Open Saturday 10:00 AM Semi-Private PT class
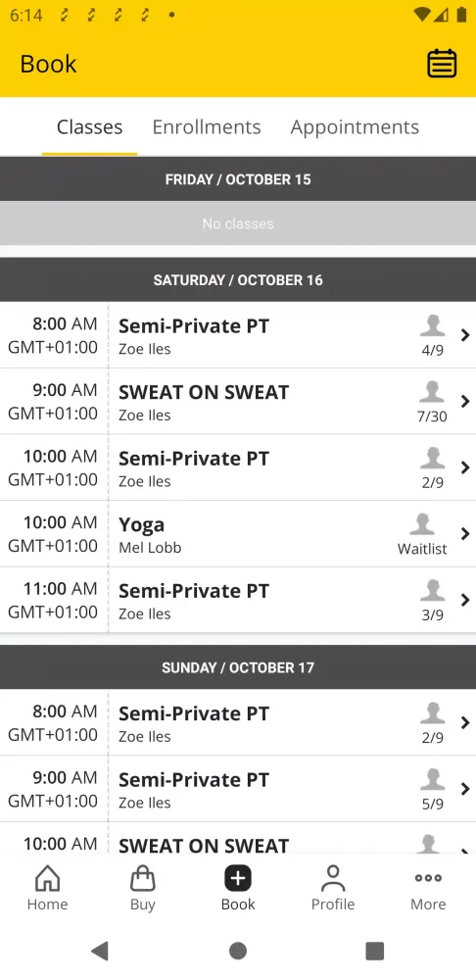 click(238, 467)
